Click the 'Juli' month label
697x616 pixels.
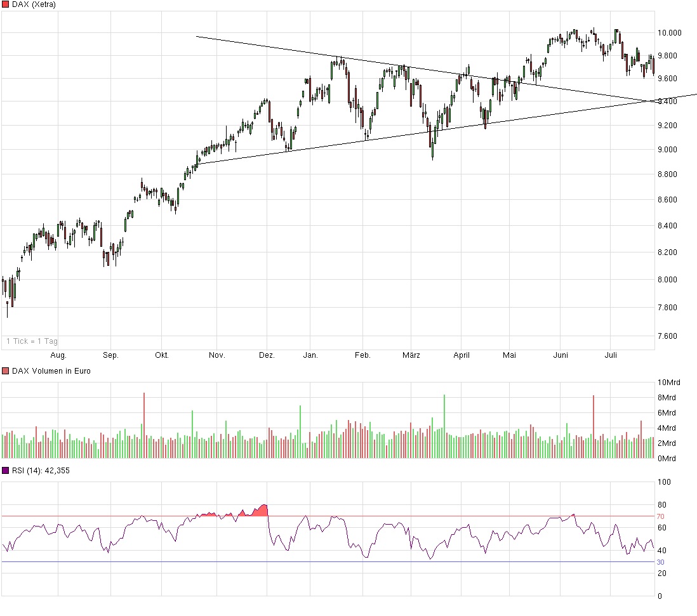(611, 355)
